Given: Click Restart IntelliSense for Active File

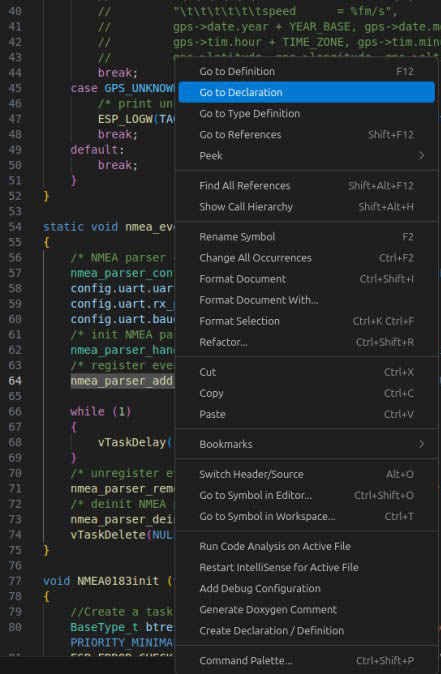Looking at the screenshot, I should tap(306, 568).
